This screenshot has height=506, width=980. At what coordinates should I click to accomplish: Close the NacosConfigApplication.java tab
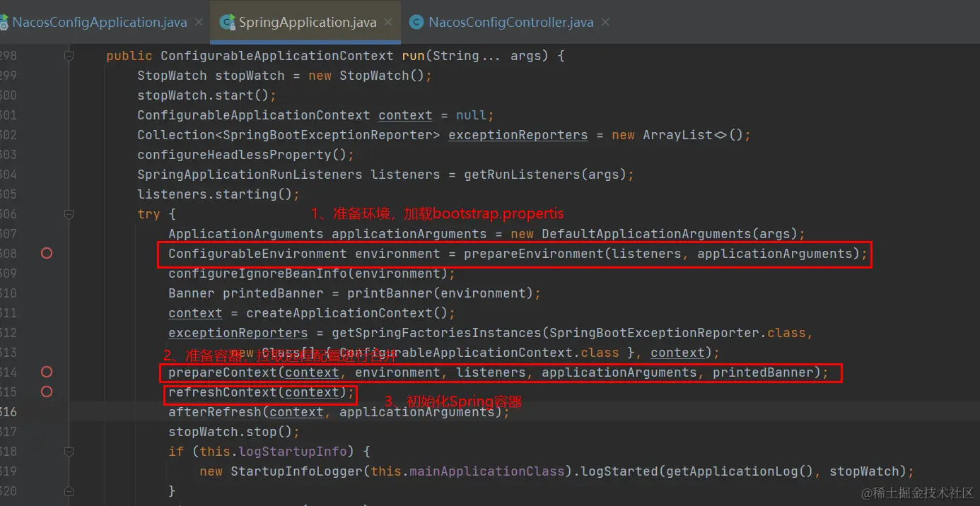(199, 22)
